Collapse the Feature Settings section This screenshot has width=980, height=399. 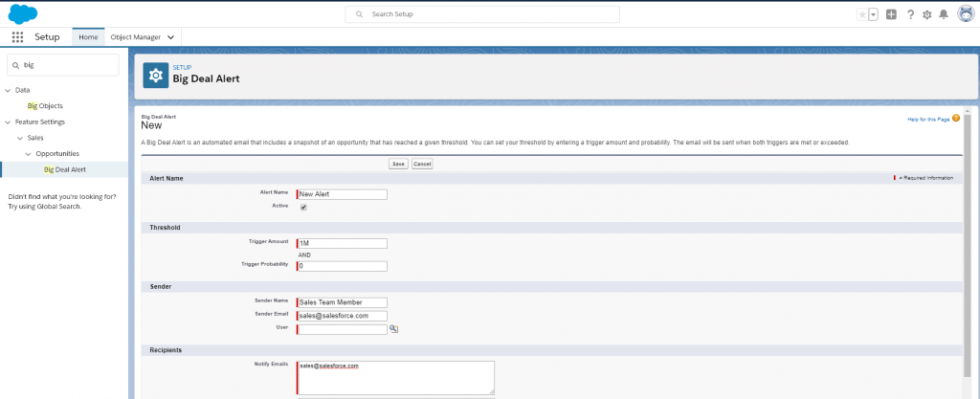point(8,122)
